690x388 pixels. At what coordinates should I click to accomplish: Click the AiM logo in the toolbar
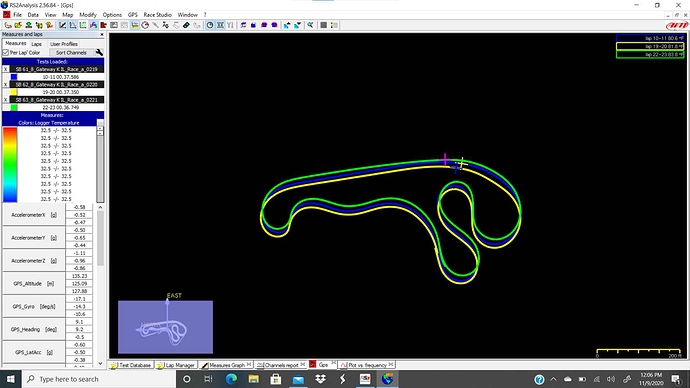(677, 25)
